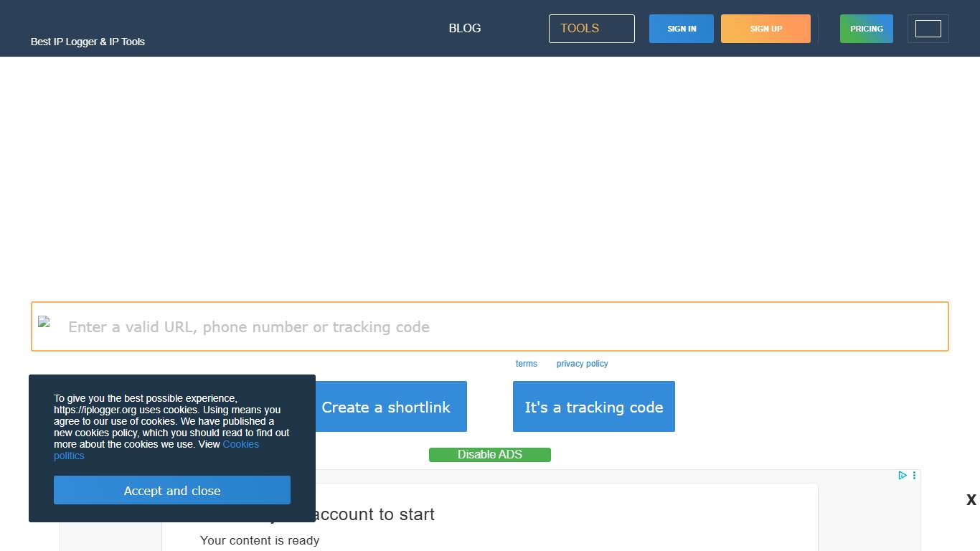
Task: Select It's a tracking code
Action: click(593, 407)
